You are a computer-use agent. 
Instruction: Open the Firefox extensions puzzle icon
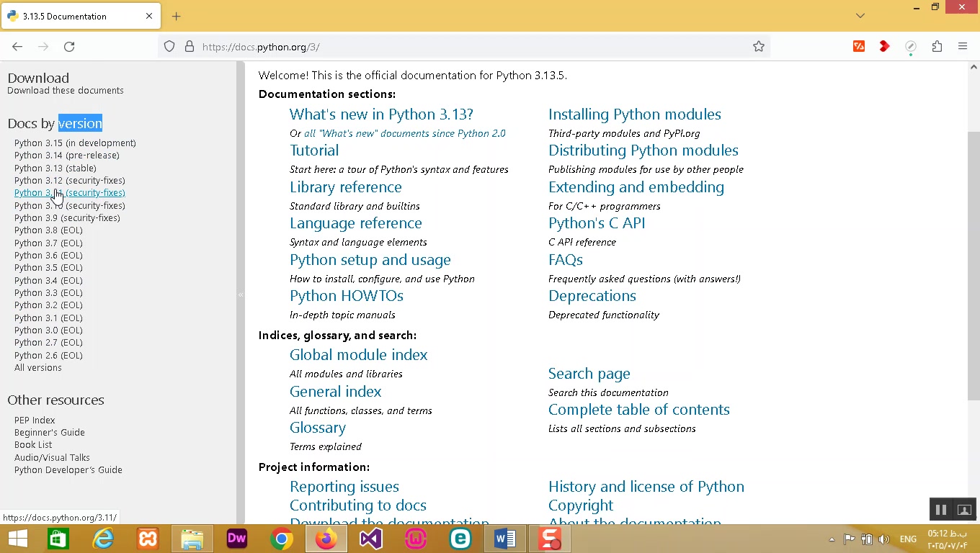click(937, 47)
